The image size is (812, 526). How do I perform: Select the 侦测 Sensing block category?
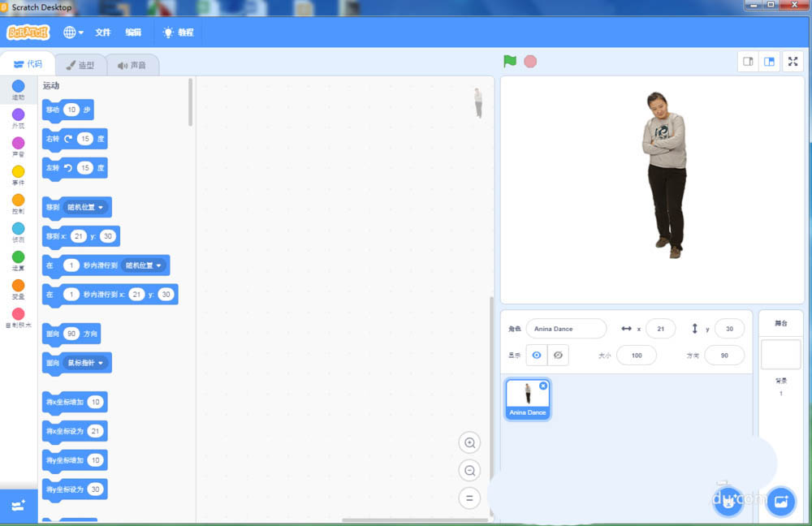[x=18, y=231]
